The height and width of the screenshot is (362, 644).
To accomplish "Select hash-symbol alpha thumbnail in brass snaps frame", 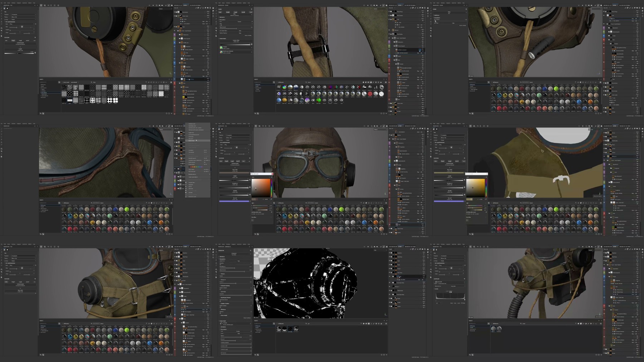I will [x=109, y=100].
